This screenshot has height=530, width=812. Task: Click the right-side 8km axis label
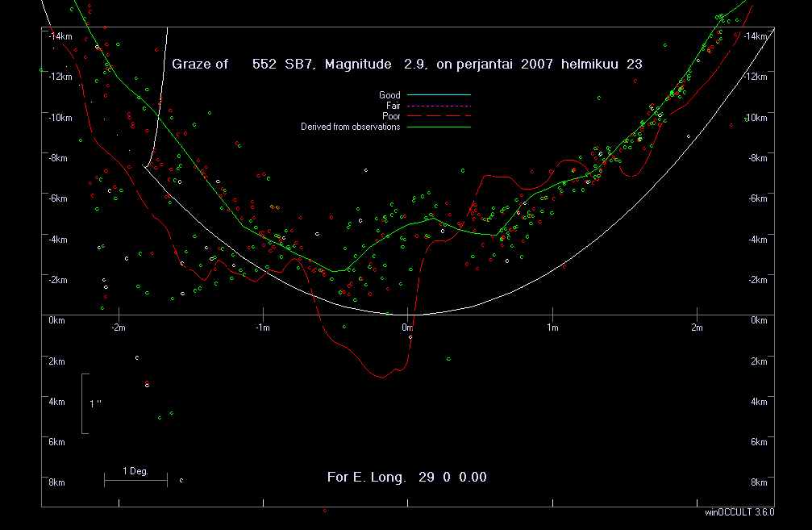click(x=758, y=482)
